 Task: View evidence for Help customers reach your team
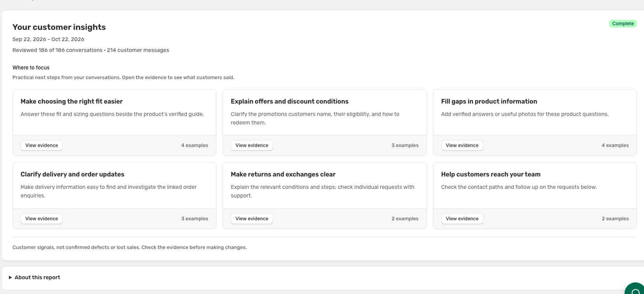462,219
